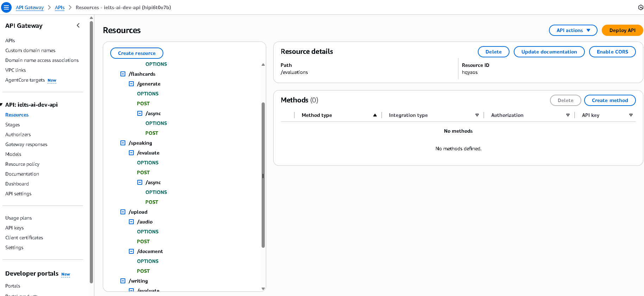Sort by Integration type column arrow

[477, 115]
